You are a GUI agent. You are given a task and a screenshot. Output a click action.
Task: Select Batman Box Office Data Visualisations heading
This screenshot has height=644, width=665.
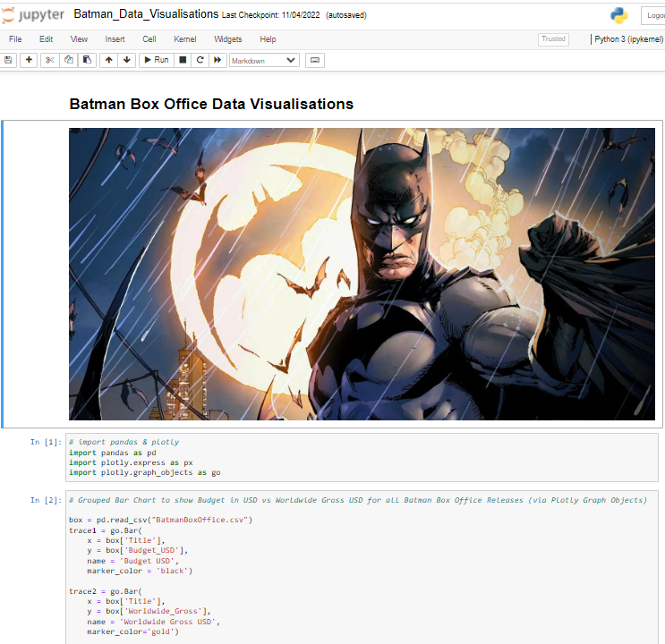tap(211, 104)
